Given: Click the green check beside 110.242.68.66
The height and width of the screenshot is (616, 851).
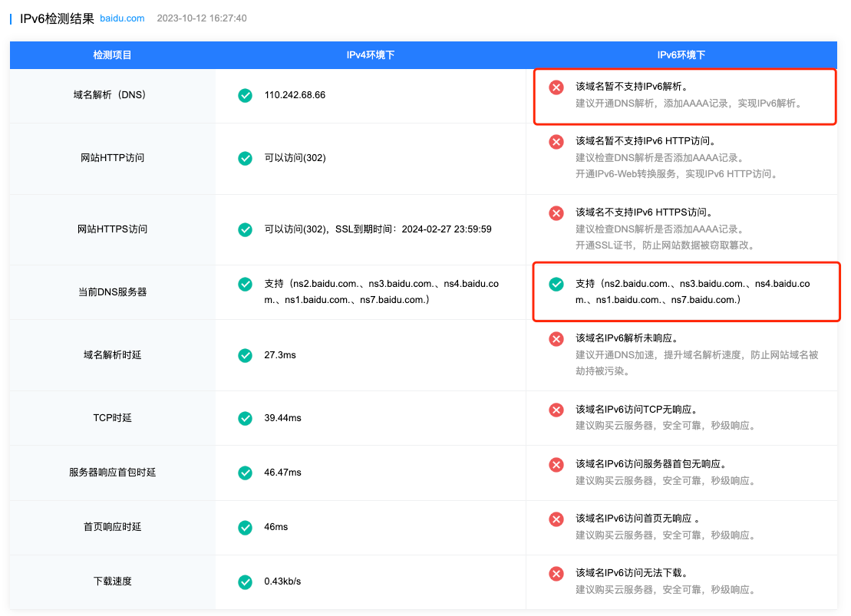Looking at the screenshot, I should [x=245, y=95].
